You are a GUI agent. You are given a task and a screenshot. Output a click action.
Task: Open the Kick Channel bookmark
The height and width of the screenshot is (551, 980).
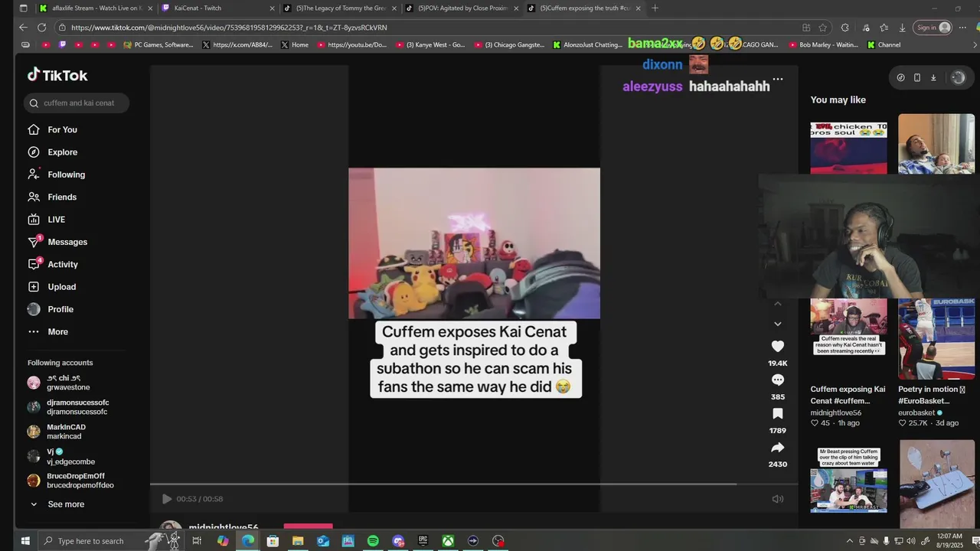tap(884, 45)
